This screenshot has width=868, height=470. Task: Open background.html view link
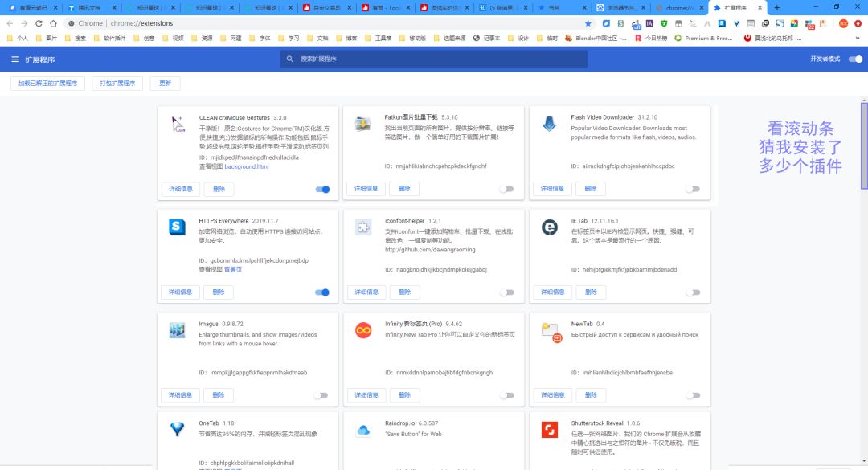[x=247, y=166]
